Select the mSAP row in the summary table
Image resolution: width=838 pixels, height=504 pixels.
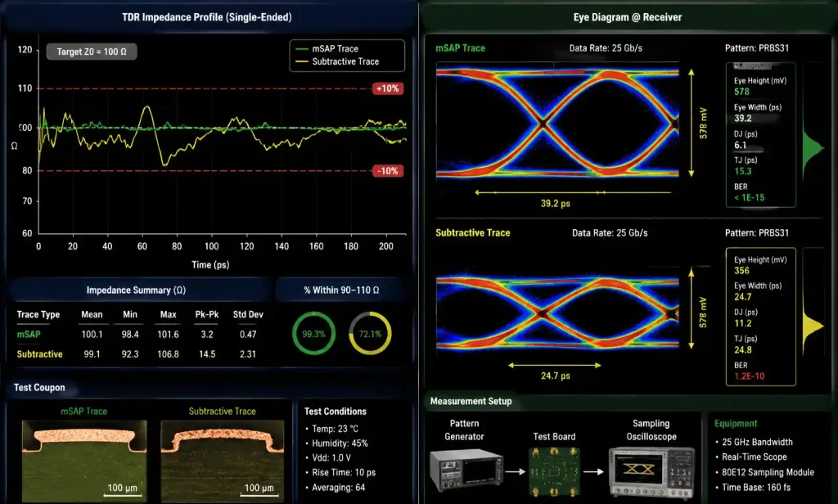tap(140, 335)
